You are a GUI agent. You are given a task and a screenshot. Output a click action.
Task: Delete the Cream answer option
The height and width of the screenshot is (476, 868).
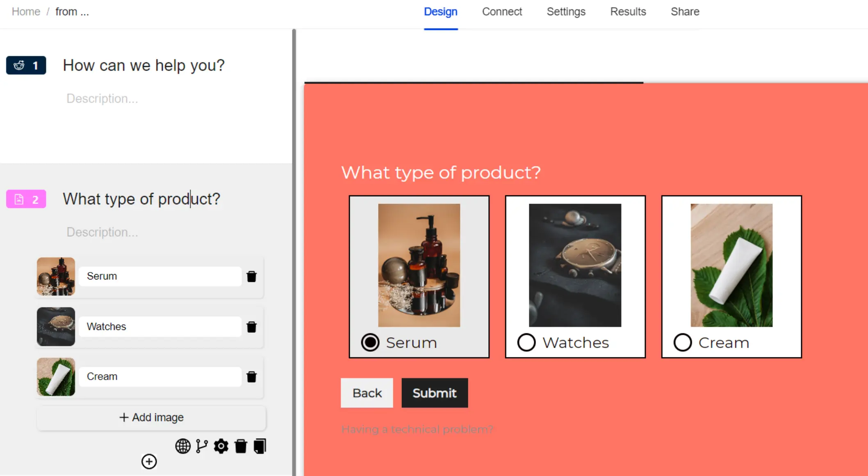[x=251, y=377]
